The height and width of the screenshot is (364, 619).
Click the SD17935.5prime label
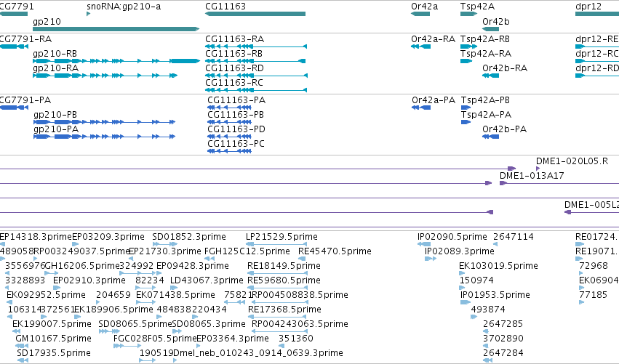[54, 353]
